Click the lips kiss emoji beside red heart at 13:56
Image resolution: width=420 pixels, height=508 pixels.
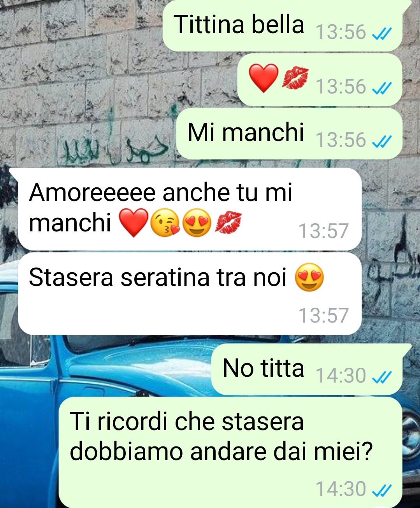295,78
